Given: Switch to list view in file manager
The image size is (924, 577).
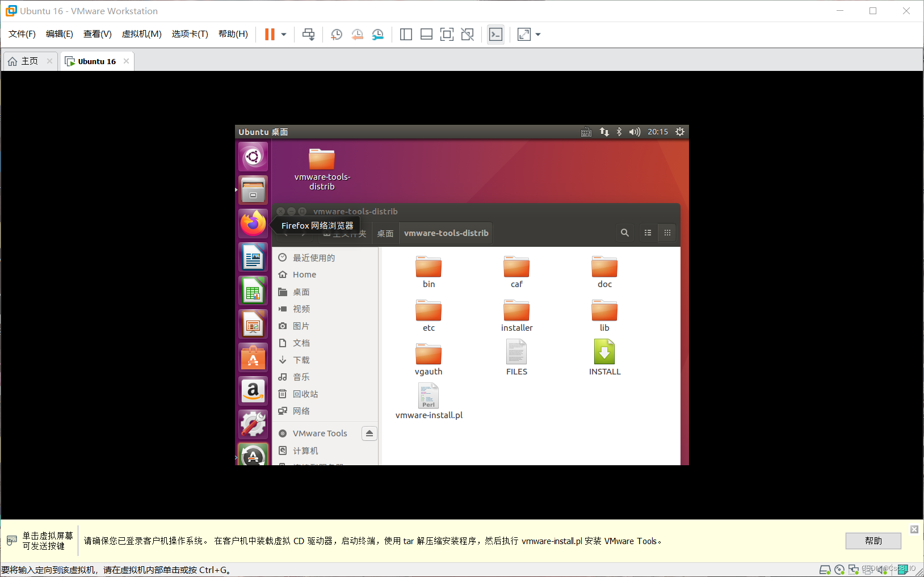Looking at the screenshot, I should tap(648, 233).
